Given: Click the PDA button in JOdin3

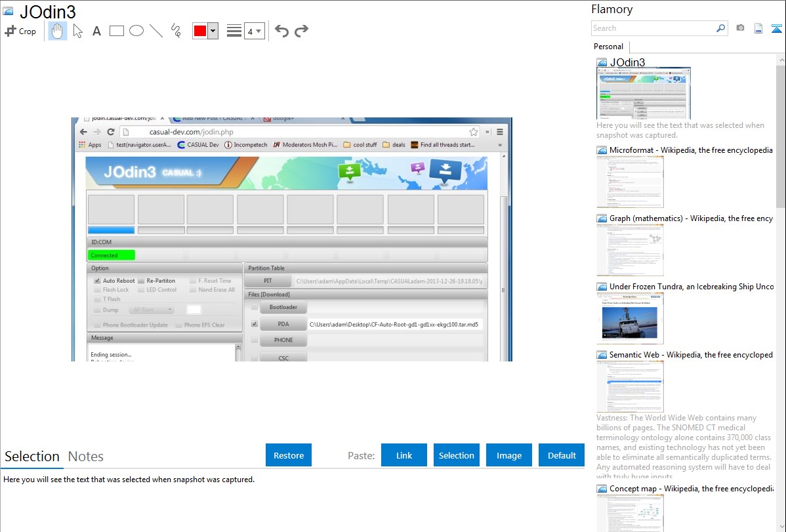Looking at the screenshot, I should (x=283, y=324).
